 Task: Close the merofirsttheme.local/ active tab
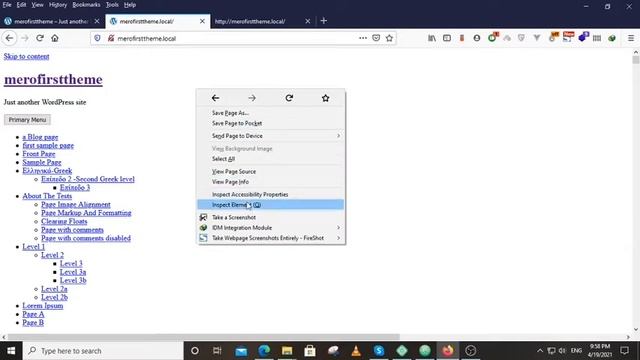tap(202, 21)
